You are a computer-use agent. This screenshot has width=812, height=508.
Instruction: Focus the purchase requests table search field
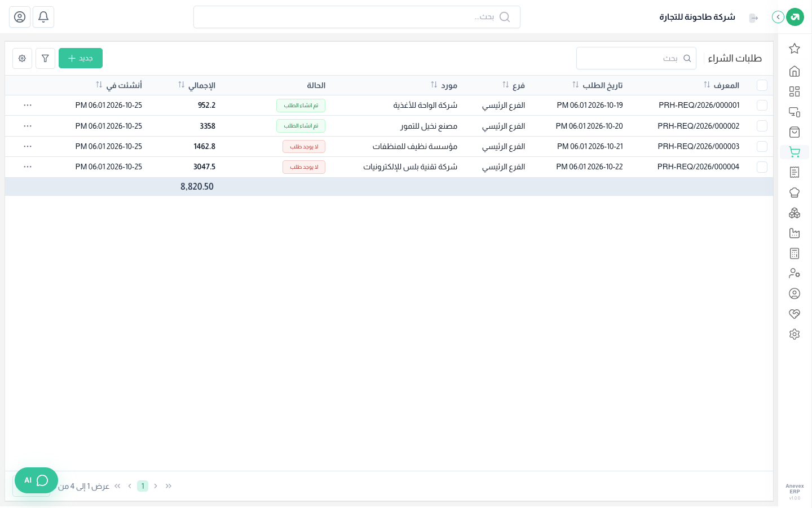point(636,58)
